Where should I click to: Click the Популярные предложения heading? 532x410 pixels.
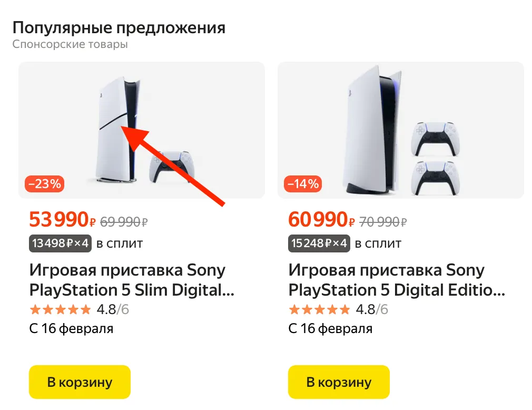click(119, 28)
